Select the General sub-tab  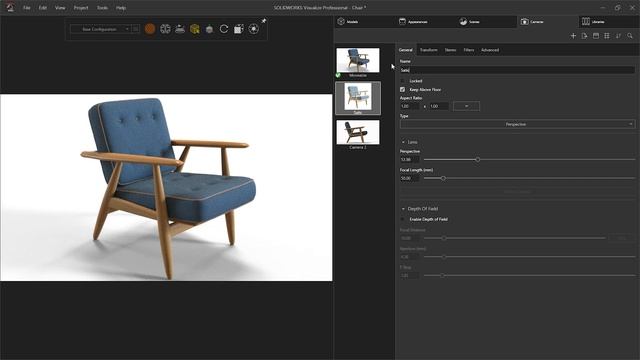pos(406,50)
